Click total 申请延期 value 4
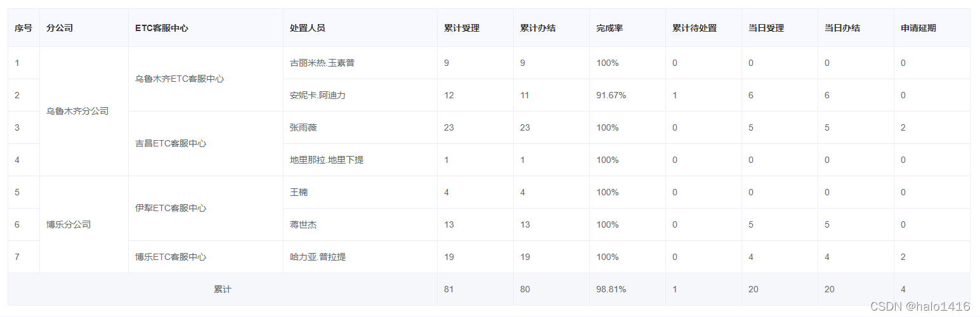Image resolution: width=980 pixels, height=317 pixels. coord(903,289)
